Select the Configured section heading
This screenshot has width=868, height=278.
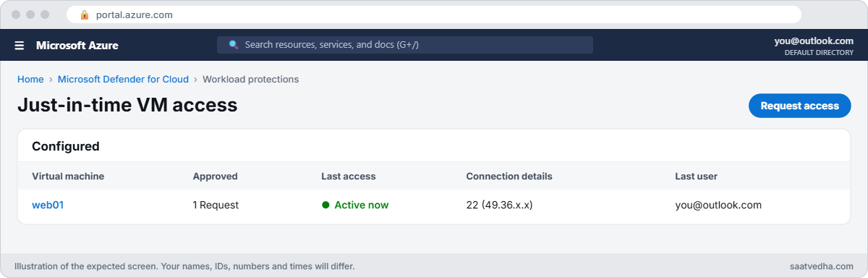coord(66,146)
